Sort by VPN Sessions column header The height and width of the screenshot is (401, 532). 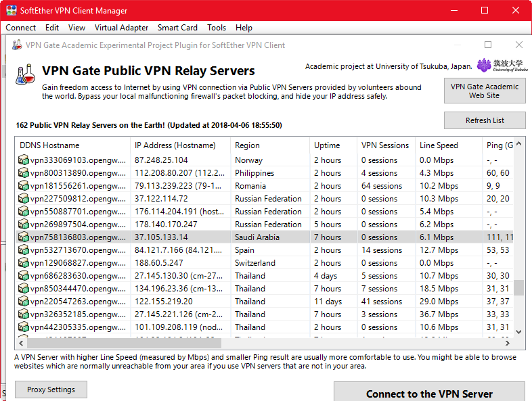tap(386, 145)
